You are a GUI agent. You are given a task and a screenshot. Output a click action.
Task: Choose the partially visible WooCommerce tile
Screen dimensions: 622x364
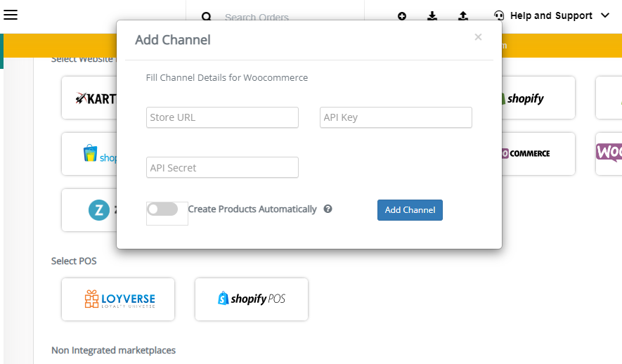tap(609, 154)
